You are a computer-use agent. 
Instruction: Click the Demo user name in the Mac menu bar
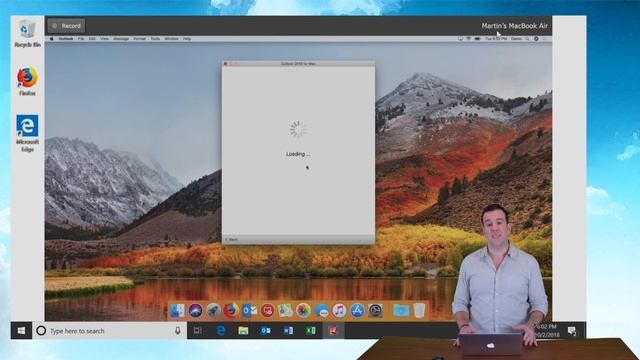(516, 39)
